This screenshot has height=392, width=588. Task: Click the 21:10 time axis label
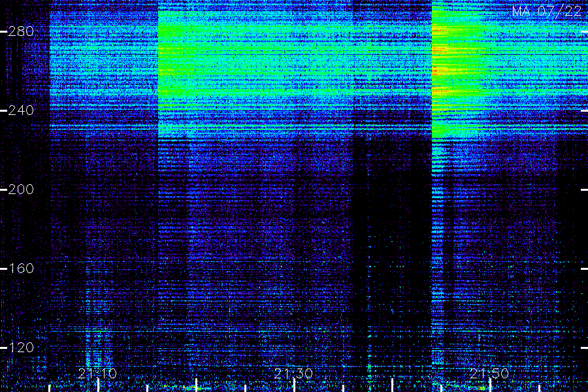tap(97, 374)
